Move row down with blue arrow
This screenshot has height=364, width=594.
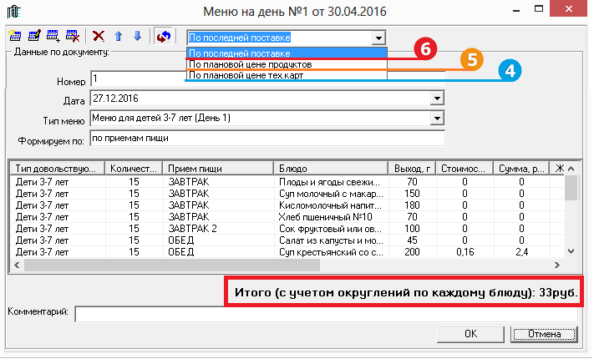click(x=137, y=36)
